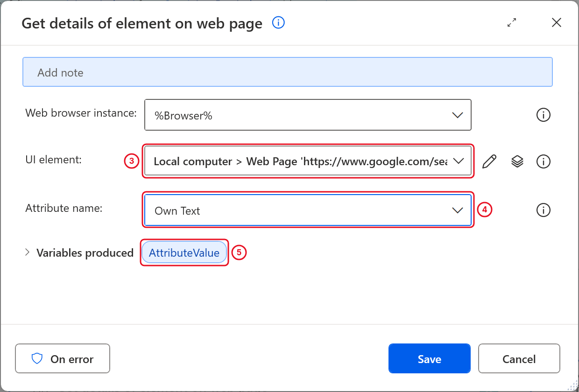Show info for Web browser instance
Screen dimensions: 579x392
pyautogui.click(x=544, y=115)
